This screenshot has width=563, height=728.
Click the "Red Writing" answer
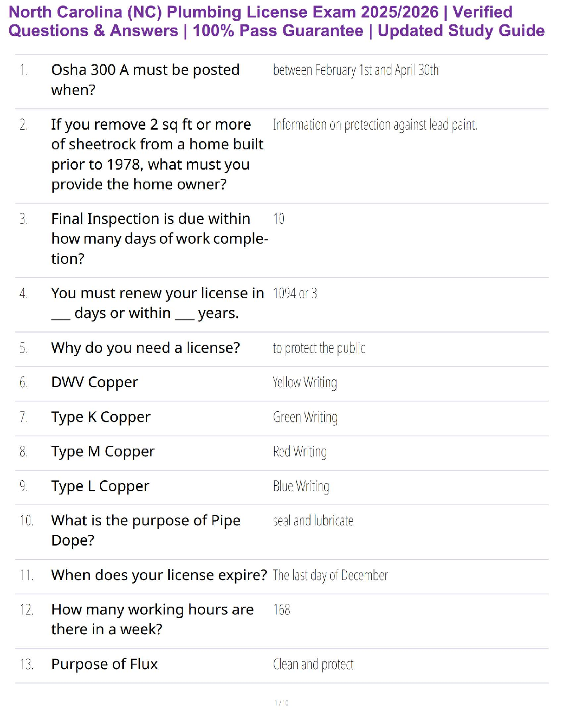(x=299, y=452)
